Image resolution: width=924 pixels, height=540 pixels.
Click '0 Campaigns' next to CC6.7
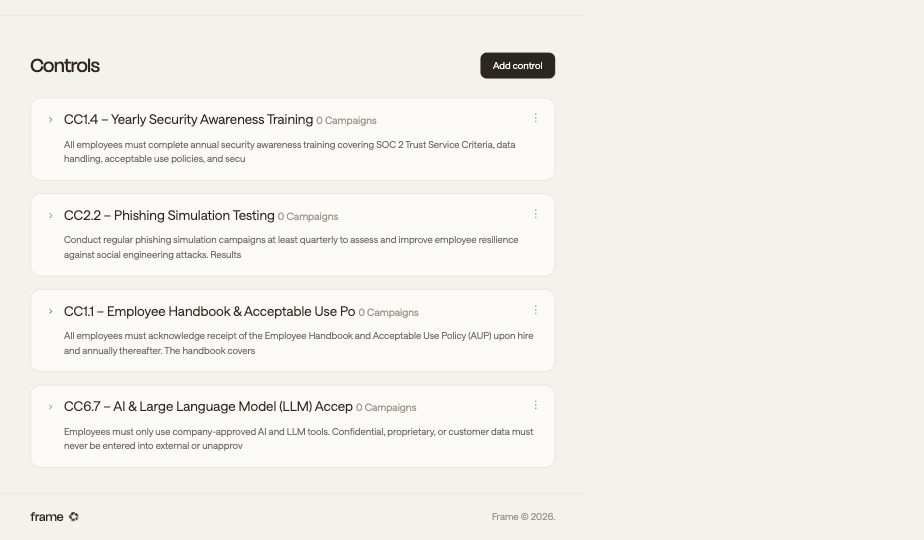click(x=386, y=407)
